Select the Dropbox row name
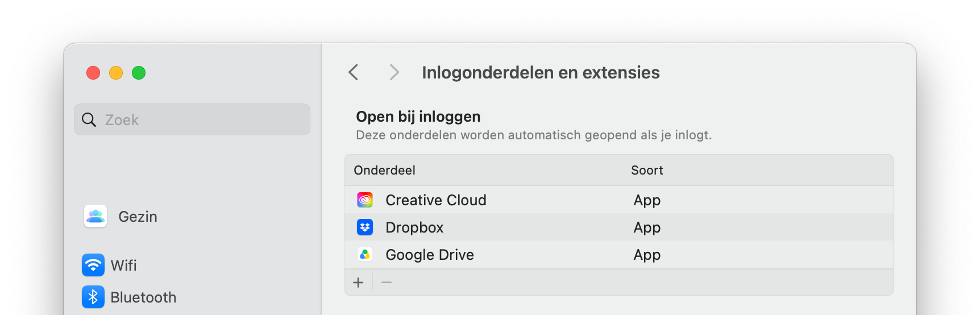Image resolution: width=980 pixels, height=315 pixels. (x=414, y=227)
